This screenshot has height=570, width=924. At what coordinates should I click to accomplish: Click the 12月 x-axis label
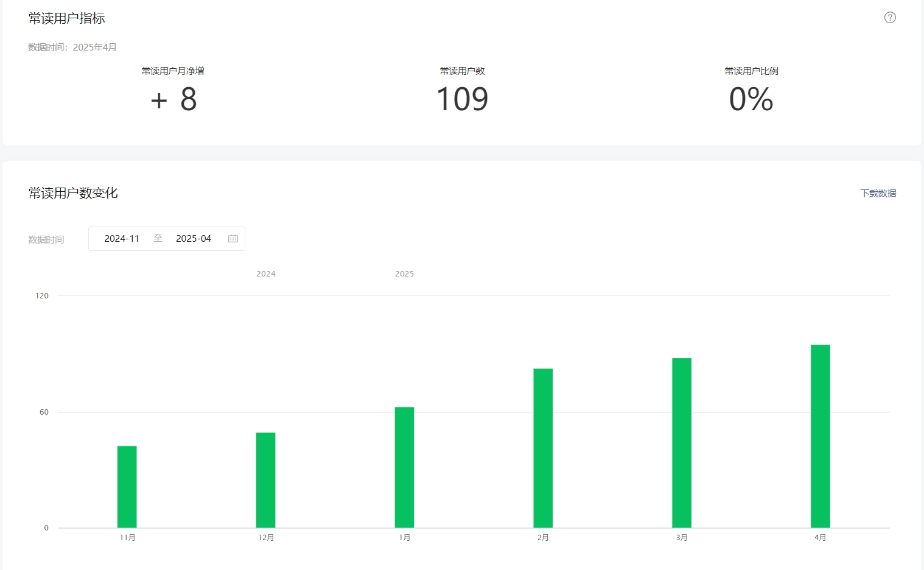pyautogui.click(x=266, y=538)
